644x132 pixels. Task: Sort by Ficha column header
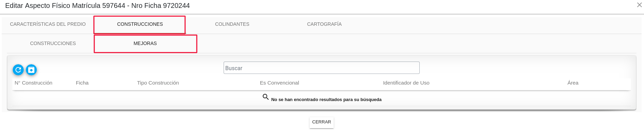point(82,83)
